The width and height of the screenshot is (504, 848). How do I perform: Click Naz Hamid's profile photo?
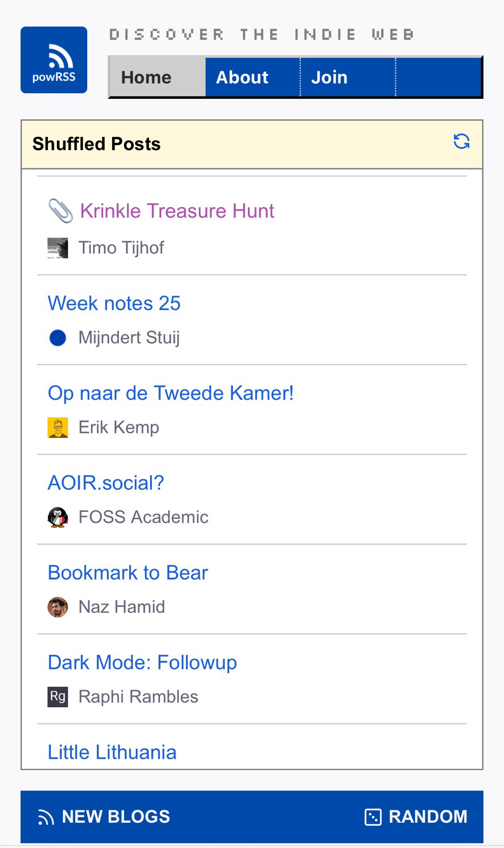pyautogui.click(x=58, y=607)
